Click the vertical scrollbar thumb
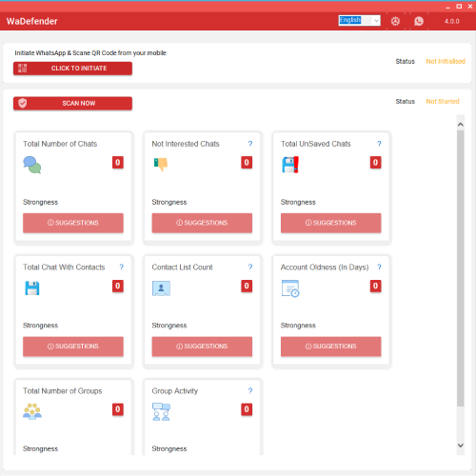This screenshot has width=476, height=476. click(x=461, y=268)
